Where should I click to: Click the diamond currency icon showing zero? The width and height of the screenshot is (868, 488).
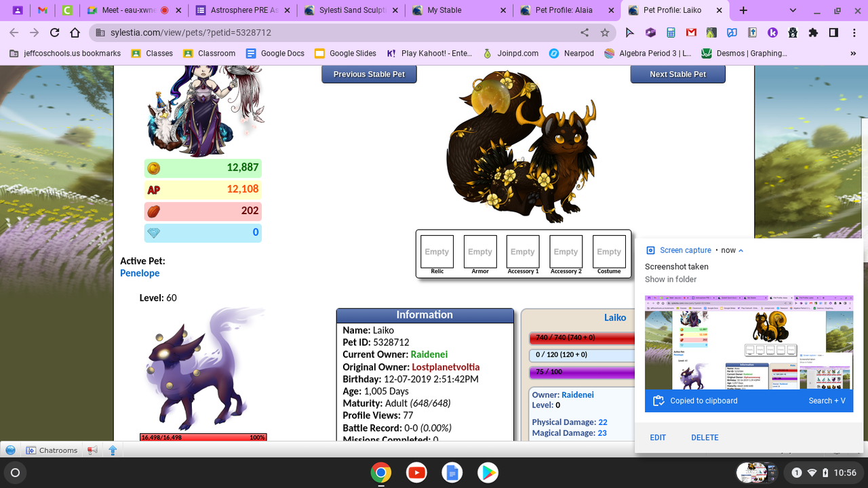click(x=153, y=232)
